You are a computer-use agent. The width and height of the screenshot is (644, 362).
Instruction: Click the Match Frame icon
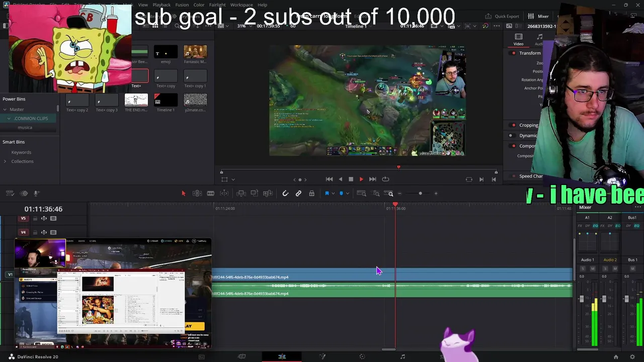pyautogui.click(x=469, y=179)
